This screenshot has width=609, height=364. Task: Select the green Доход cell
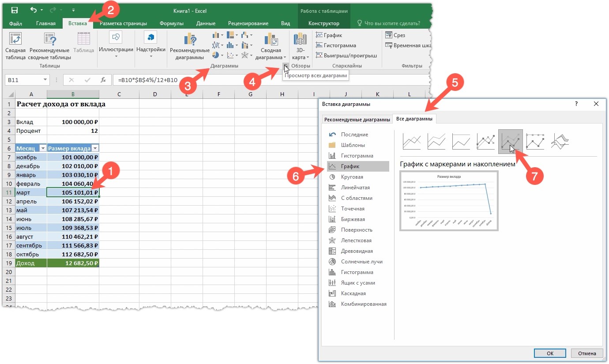point(31,263)
